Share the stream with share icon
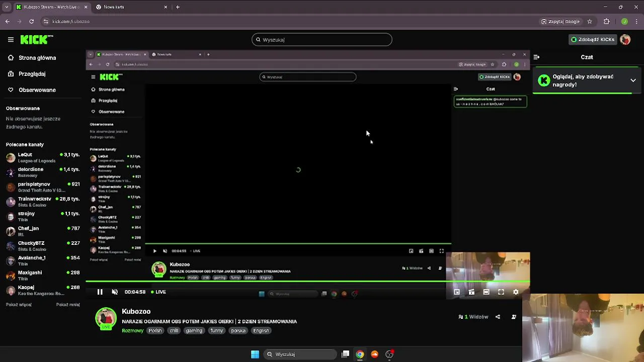 point(498,317)
